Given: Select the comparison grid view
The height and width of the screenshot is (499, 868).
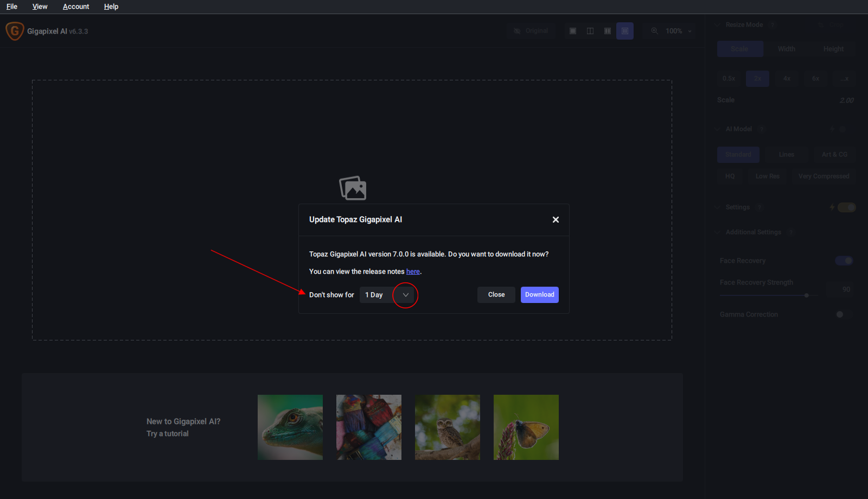Looking at the screenshot, I should 625,31.
